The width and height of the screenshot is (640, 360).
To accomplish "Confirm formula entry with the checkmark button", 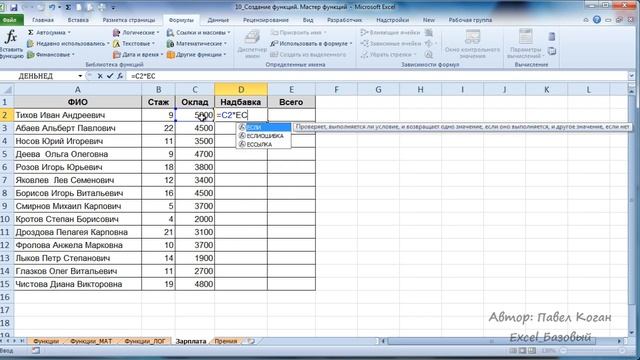I will (x=110, y=76).
